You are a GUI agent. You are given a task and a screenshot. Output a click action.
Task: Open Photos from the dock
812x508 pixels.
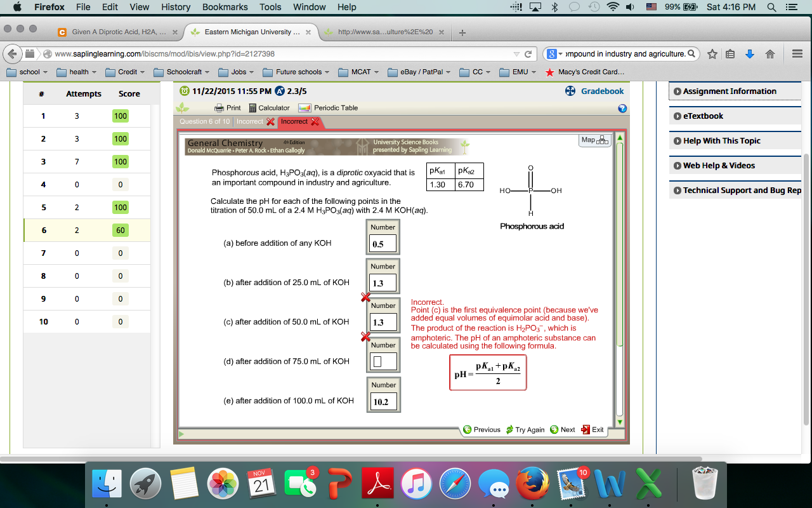pos(223,485)
